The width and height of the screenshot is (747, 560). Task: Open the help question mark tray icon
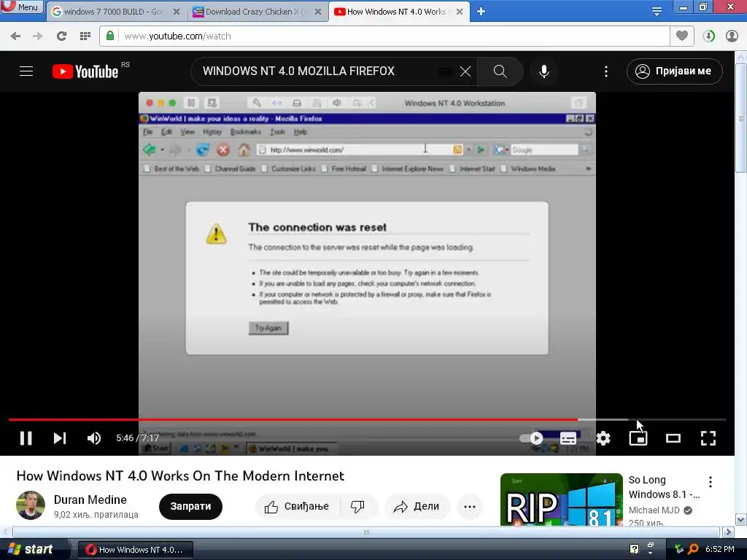pyautogui.click(x=634, y=549)
